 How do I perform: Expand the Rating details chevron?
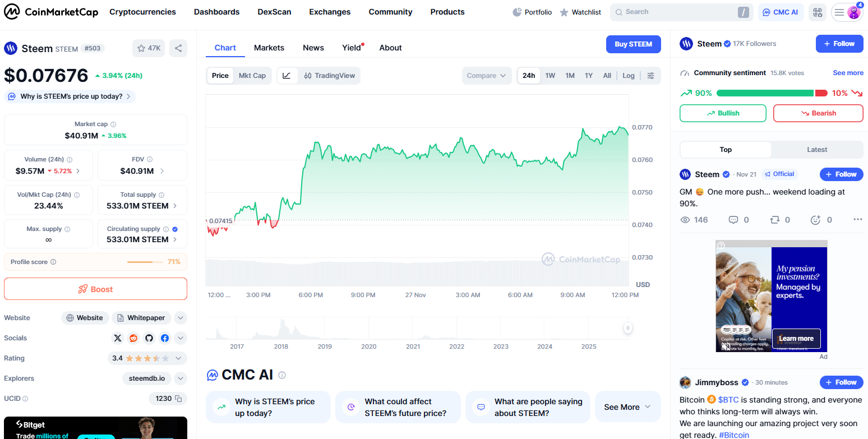tap(178, 358)
